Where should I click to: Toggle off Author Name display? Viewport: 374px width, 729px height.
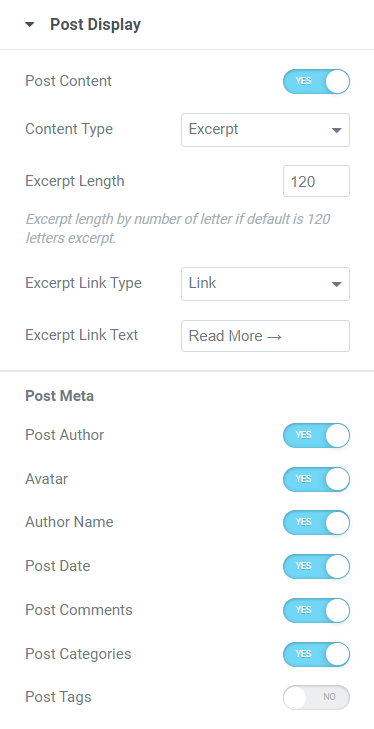[x=316, y=523]
